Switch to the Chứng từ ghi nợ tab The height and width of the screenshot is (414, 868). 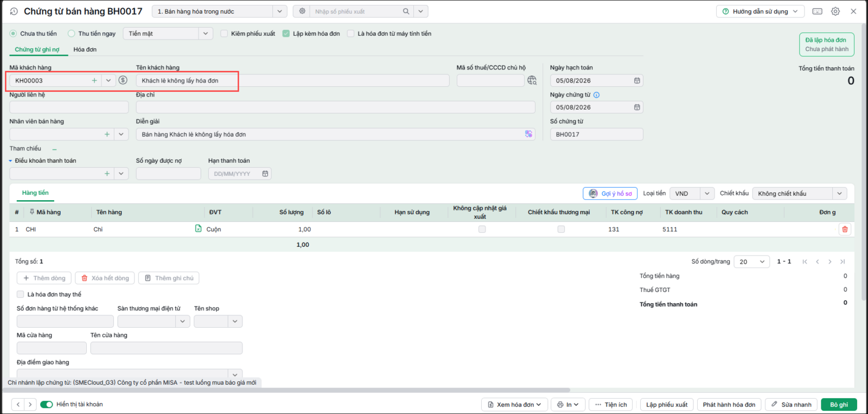(37, 49)
